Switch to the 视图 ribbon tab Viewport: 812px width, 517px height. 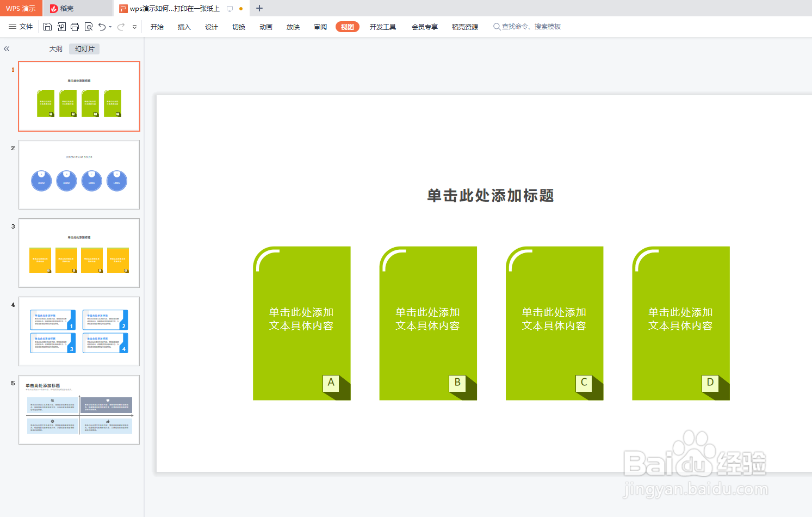(347, 26)
